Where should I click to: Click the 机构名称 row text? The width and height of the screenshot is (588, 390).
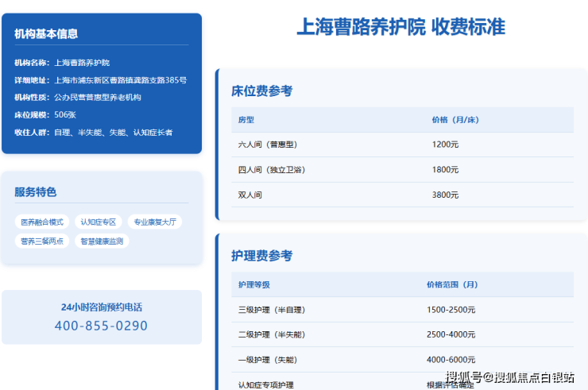tap(62, 63)
